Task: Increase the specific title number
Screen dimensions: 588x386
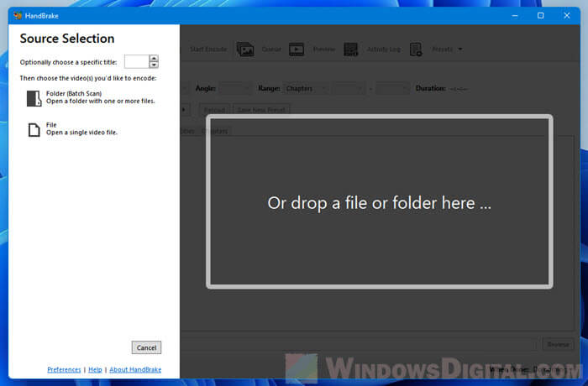Action: click(154, 58)
